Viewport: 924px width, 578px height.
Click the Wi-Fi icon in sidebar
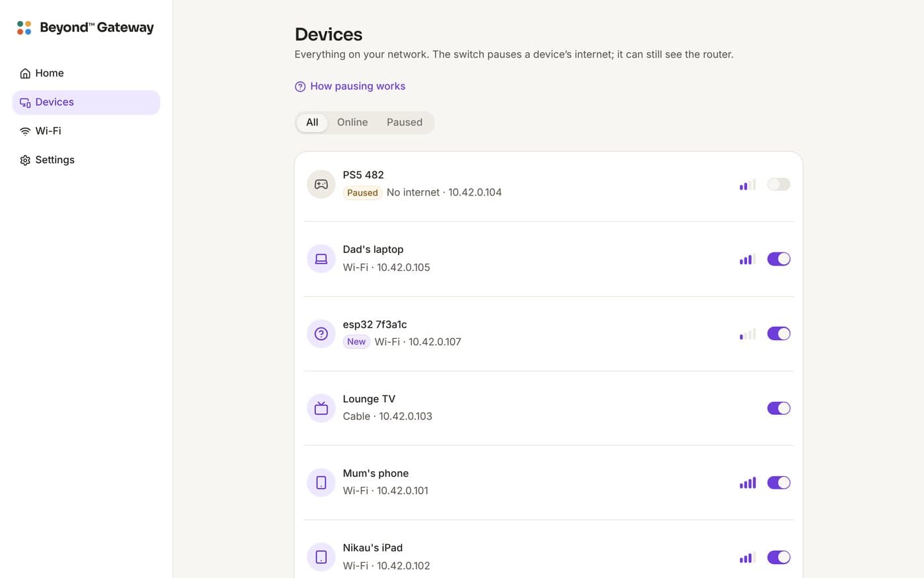[25, 131]
